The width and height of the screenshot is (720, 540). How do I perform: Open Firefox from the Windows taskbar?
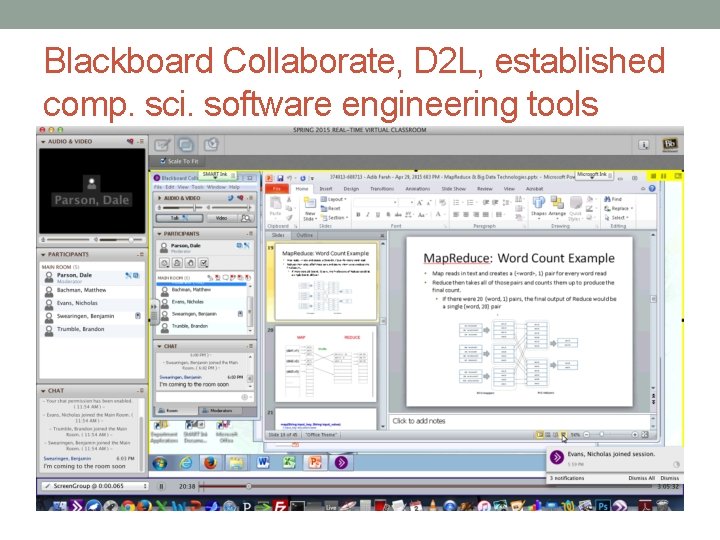210,463
